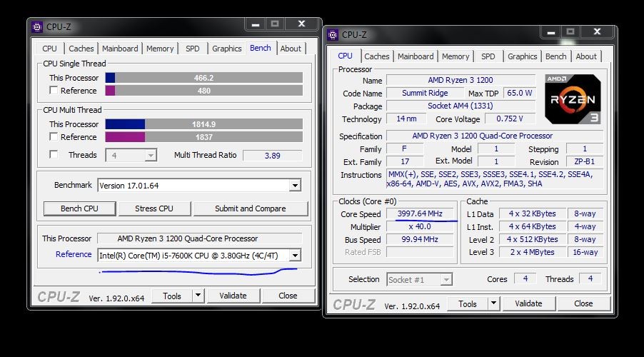Open Mainboard tab in Bench window
The image size is (644, 357).
(120, 49)
